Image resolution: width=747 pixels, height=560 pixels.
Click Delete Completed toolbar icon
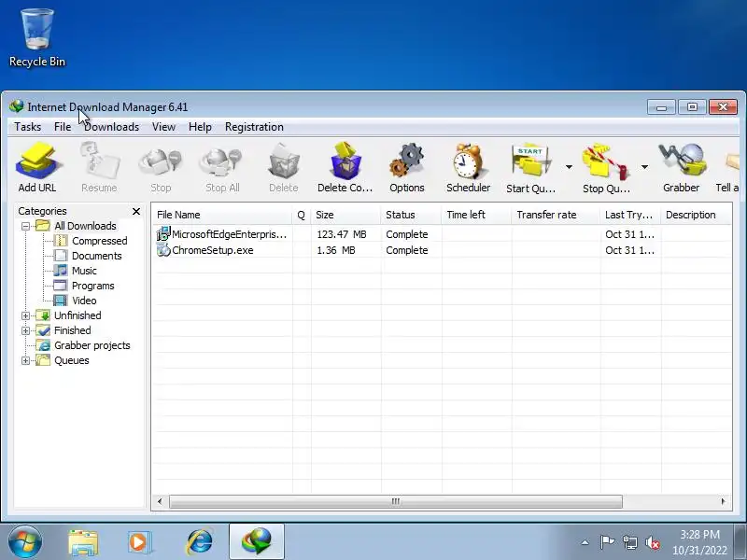point(345,161)
